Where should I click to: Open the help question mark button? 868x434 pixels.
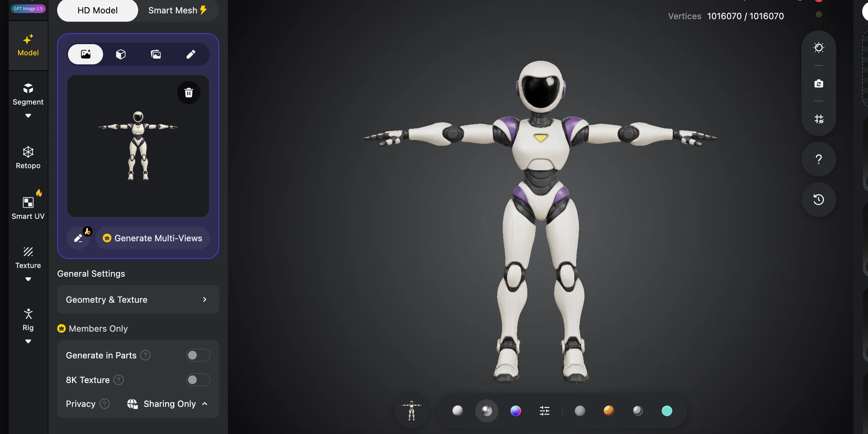[819, 159]
